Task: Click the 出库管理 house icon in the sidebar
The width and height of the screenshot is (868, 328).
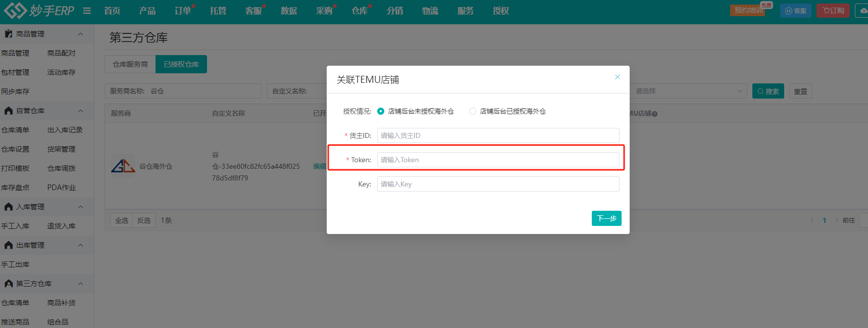Action: [x=9, y=245]
